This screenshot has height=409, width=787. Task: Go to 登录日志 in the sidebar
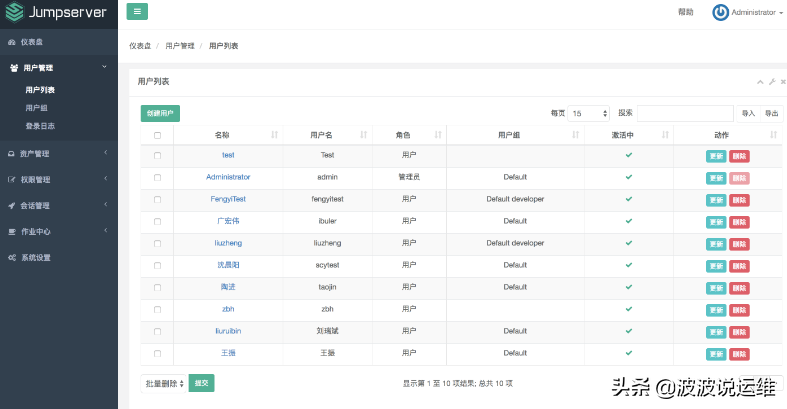tap(40, 125)
